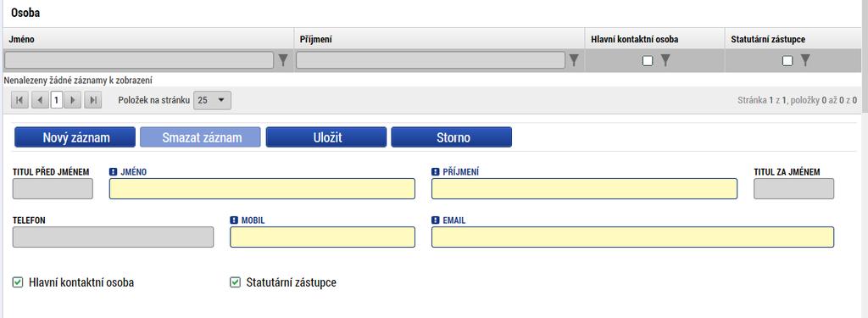868x318 pixels.
Task: Uncheck Statutární zástupce checkbox in form
Action: (236, 282)
